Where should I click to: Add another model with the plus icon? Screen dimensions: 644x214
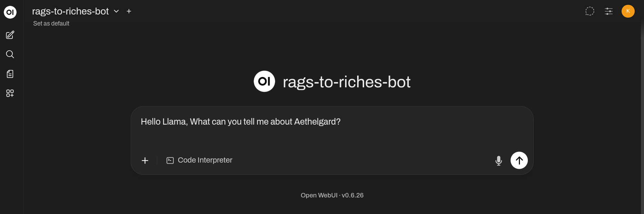[x=129, y=11]
